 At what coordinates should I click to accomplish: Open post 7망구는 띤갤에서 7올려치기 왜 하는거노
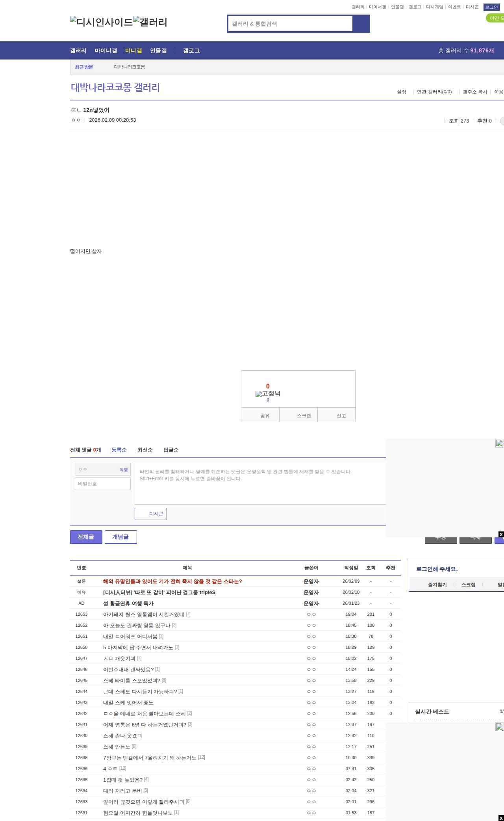click(150, 758)
